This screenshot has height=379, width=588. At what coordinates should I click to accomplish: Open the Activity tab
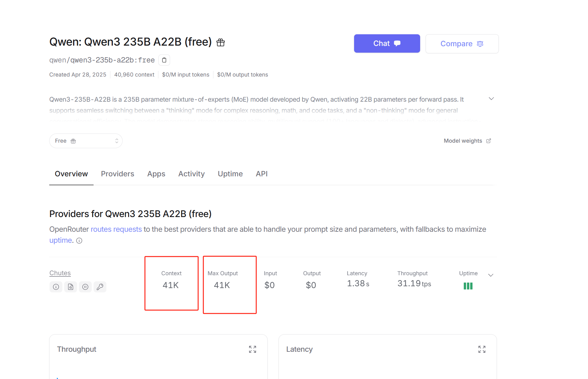tap(191, 174)
